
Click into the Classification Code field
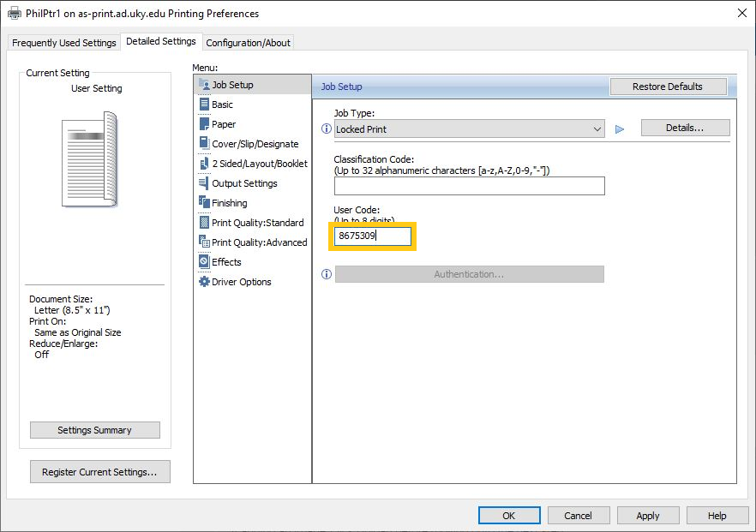coord(469,186)
